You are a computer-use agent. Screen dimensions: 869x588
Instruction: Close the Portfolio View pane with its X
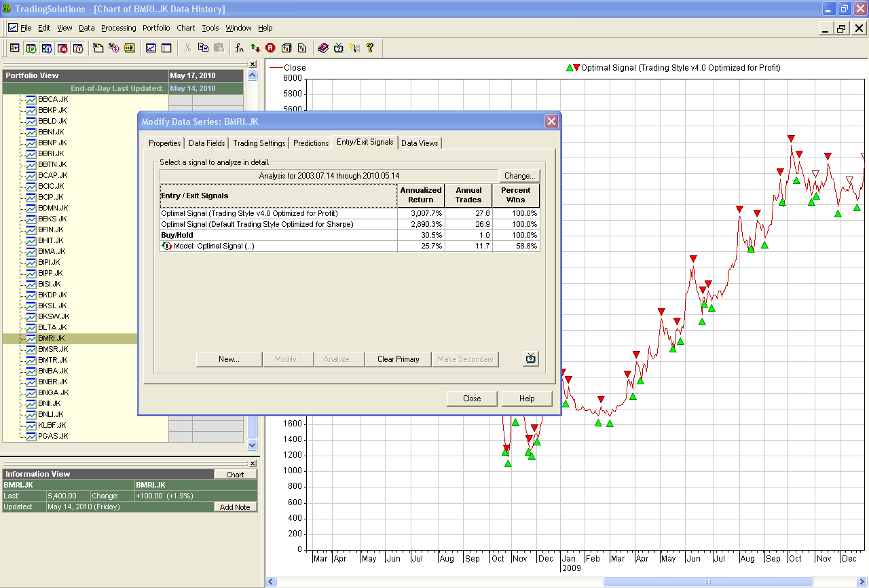click(253, 65)
